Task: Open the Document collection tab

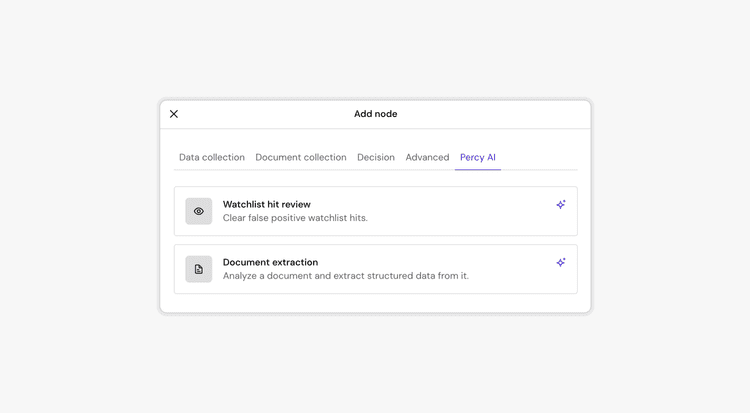Action: 301,157
